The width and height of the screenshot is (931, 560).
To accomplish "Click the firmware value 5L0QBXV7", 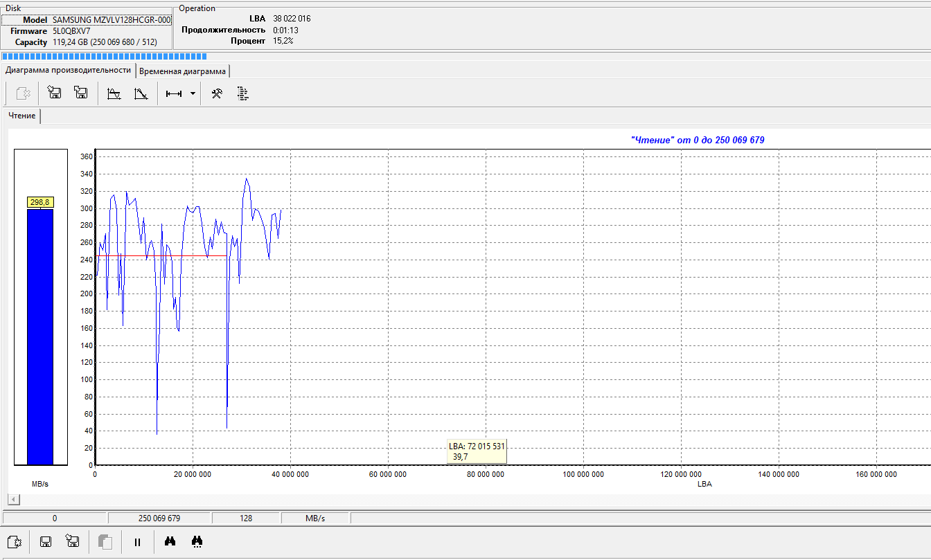I will pos(71,31).
